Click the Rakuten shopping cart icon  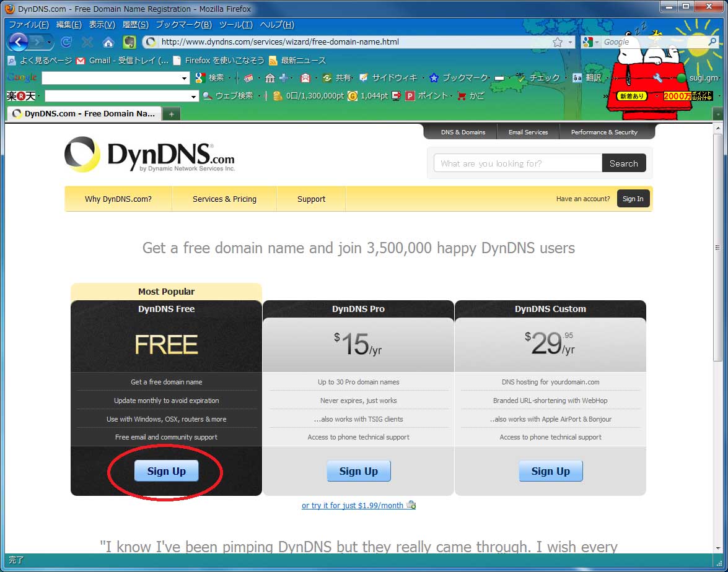462,96
